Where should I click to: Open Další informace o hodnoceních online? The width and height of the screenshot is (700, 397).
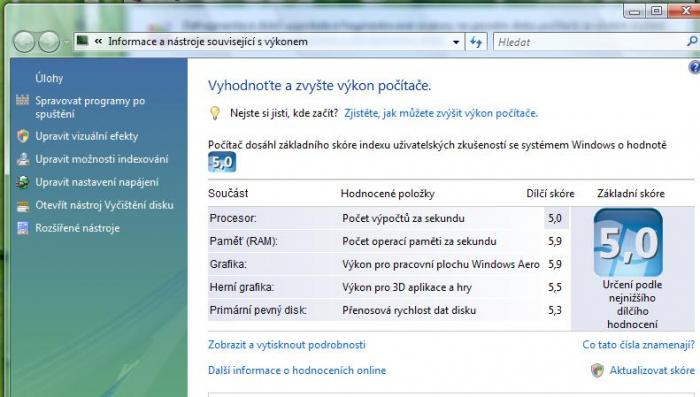(297, 370)
